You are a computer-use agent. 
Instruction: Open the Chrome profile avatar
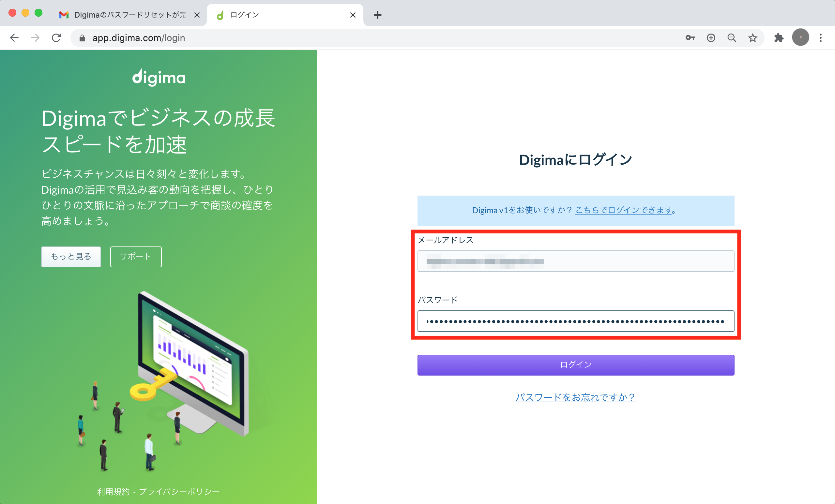(x=800, y=37)
